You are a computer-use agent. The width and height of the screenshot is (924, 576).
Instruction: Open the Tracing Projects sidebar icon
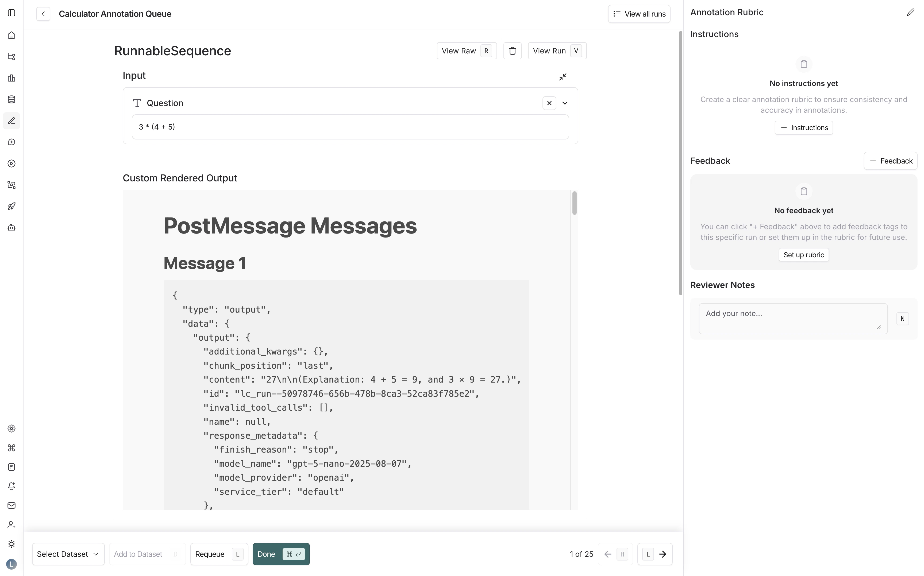[x=11, y=56]
